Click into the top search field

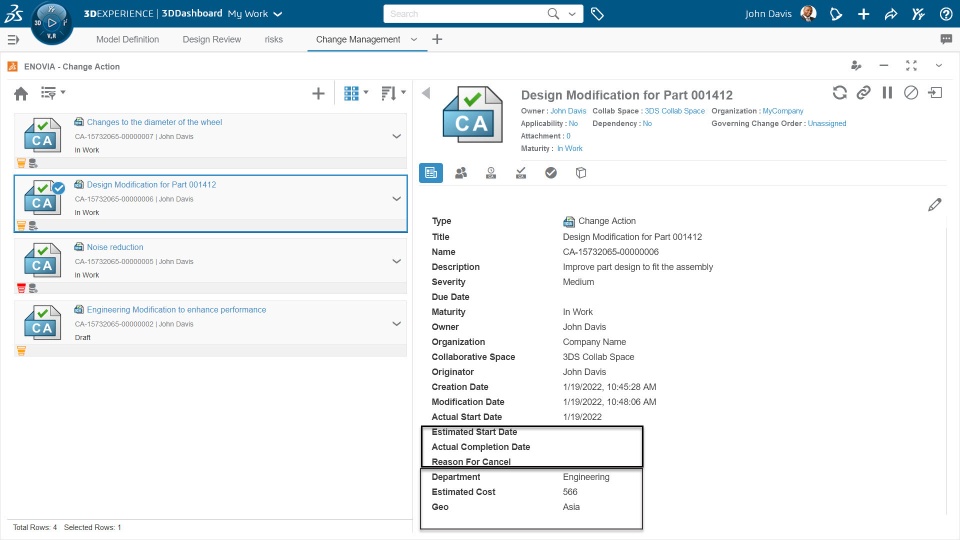click(x=465, y=14)
